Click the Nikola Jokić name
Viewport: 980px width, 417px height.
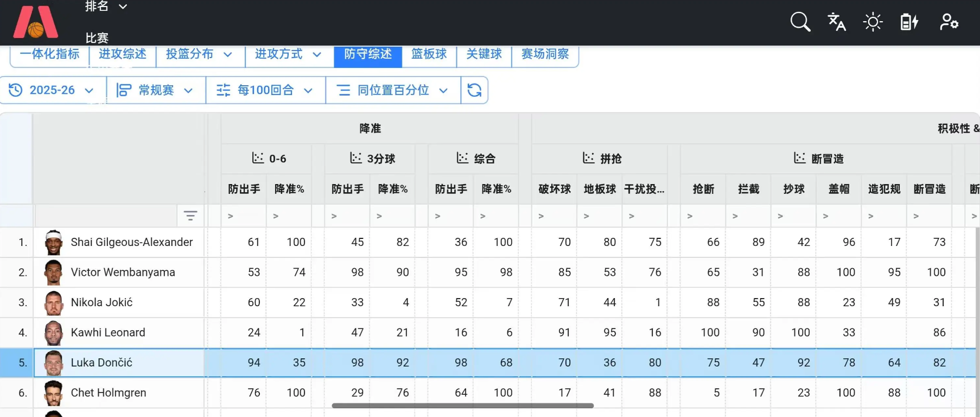(x=102, y=302)
